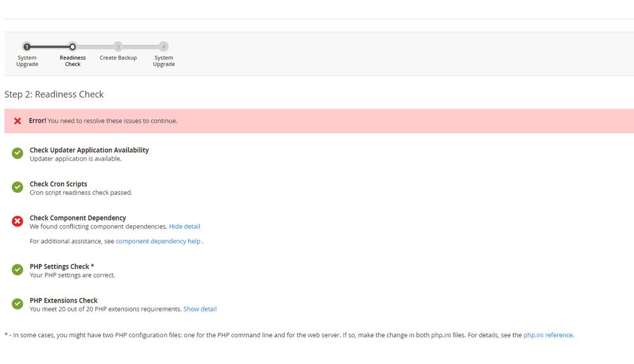Select fourth step's System Upgrade label
Screen dimensions: 634x364
(164, 61)
